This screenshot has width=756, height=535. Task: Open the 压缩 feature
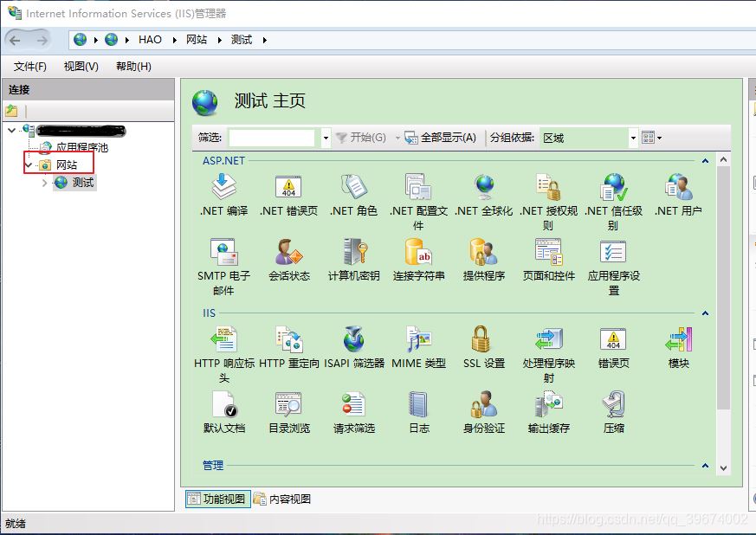point(613,412)
